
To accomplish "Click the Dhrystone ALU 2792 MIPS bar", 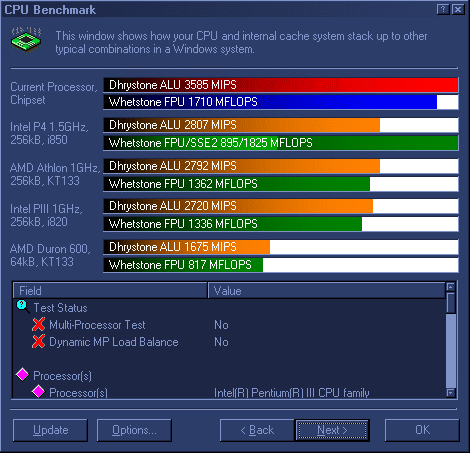I will [x=281, y=166].
